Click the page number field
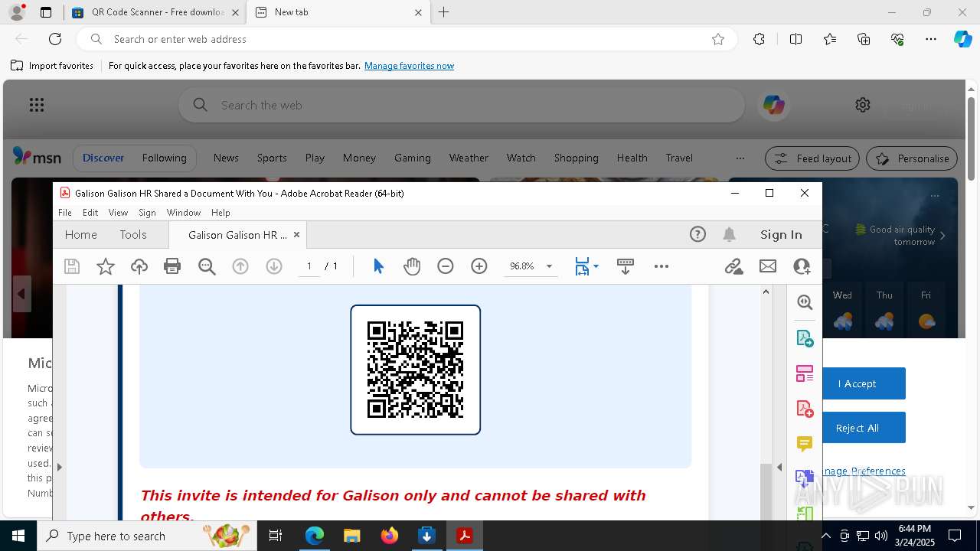Screen dimensions: 980x551 click(x=309, y=266)
